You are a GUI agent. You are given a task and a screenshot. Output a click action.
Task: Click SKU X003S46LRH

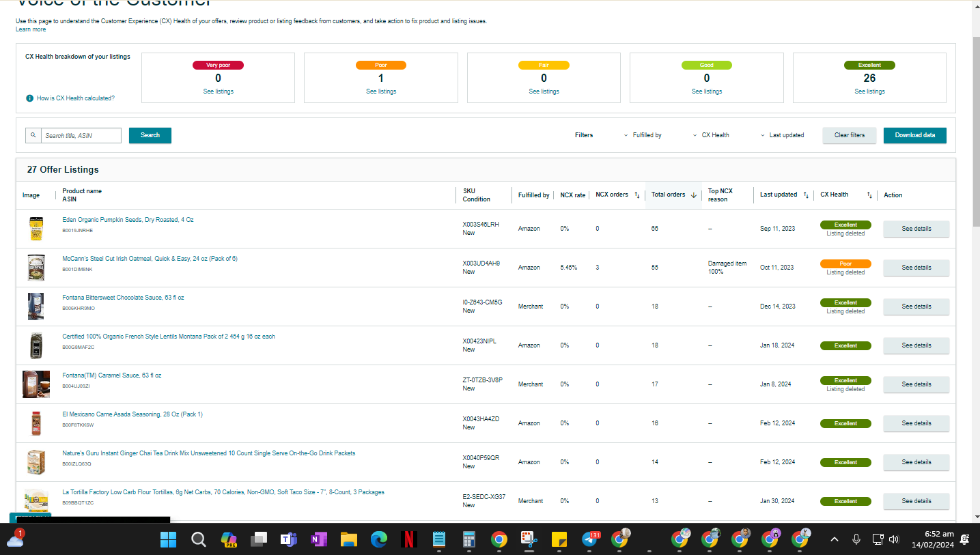pos(481,225)
